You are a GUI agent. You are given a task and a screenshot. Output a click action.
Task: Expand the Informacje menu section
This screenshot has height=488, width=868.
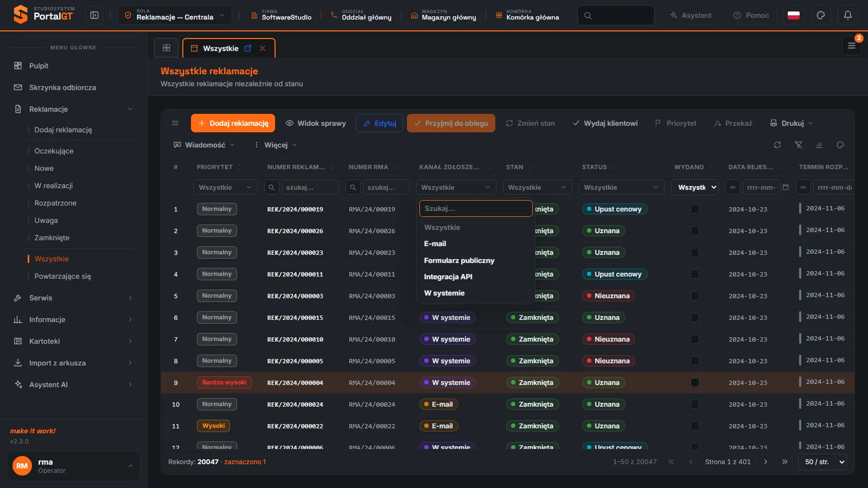pos(74,319)
